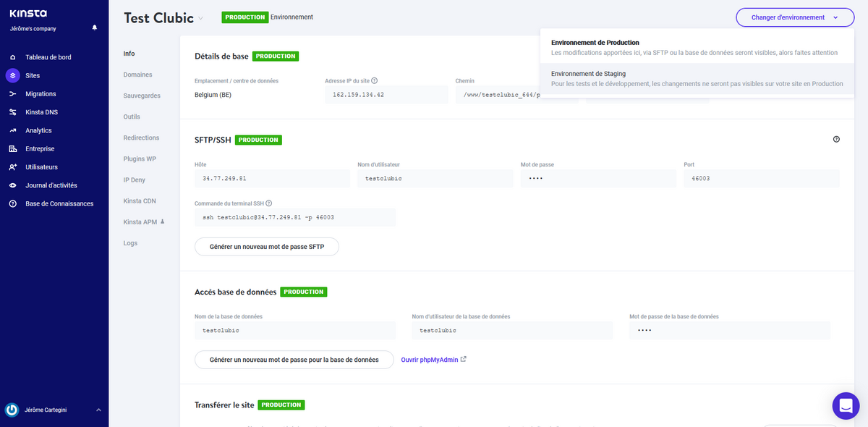Click the SSH terminal command field
868x427 pixels.
[x=295, y=217]
